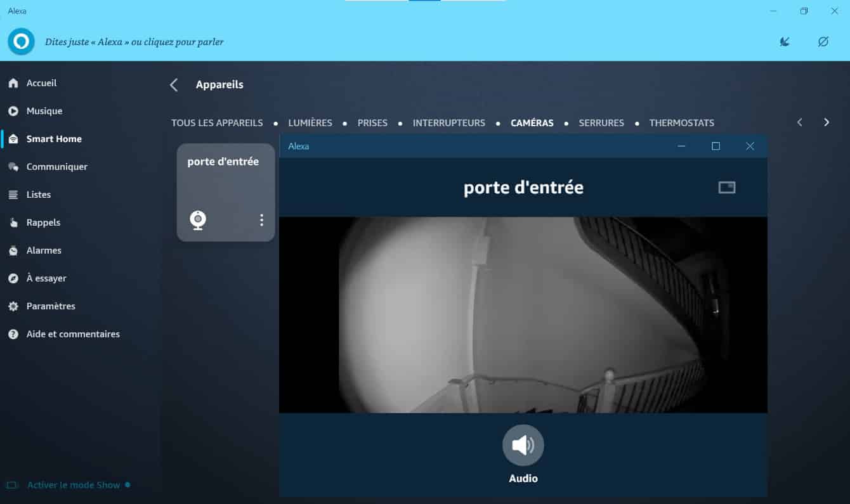Screen dimensions: 850x504
Task: Minimize the inner Alexa camera window
Action: (x=682, y=146)
